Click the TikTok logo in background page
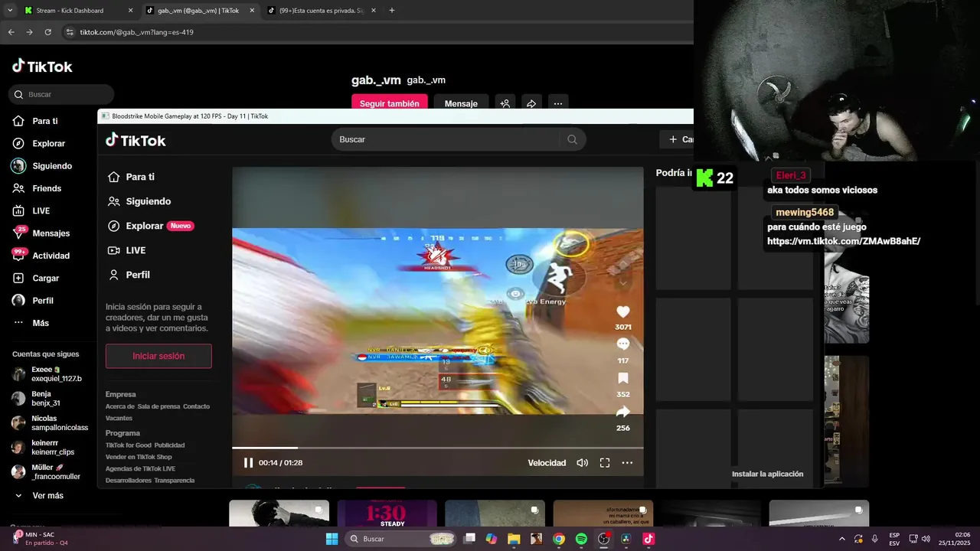Screen dimensions: 980x551 42,66
